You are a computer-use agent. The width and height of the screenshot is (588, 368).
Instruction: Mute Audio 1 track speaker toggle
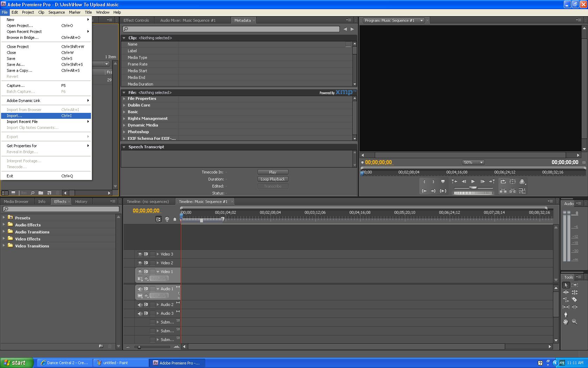coord(140,289)
